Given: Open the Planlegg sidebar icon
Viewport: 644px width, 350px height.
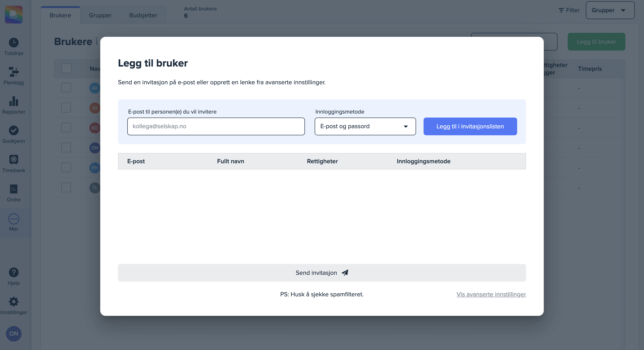Looking at the screenshot, I should [14, 72].
